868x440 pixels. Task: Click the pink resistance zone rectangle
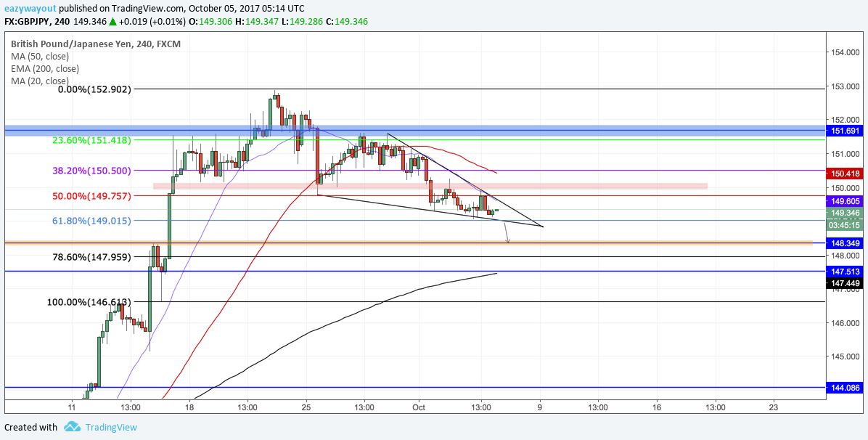coord(430,186)
